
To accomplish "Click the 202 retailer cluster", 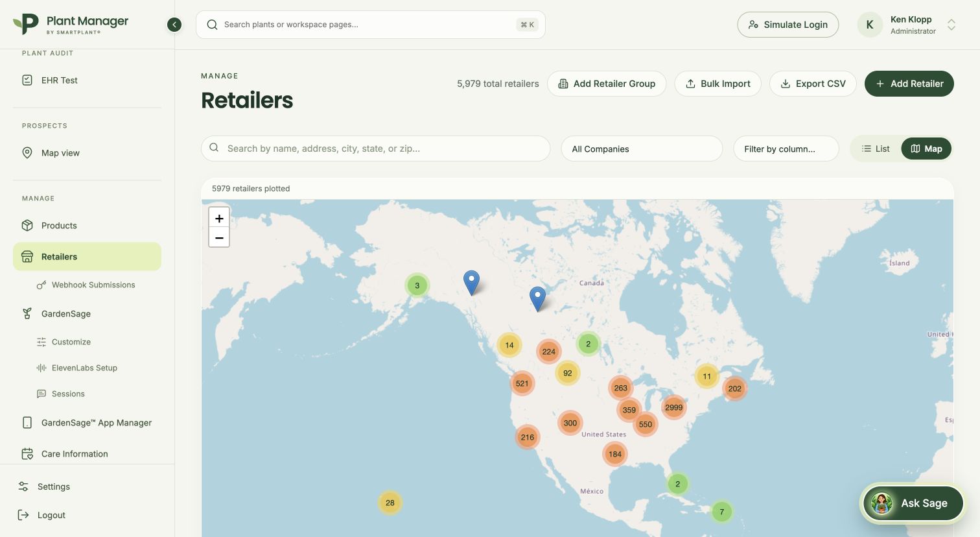I will pyautogui.click(x=735, y=388).
